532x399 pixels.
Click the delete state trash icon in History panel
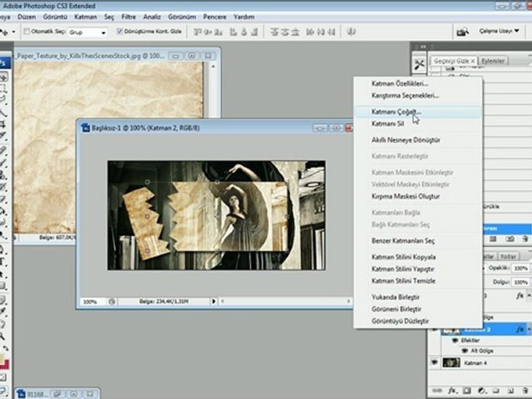pyautogui.click(x=525, y=239)
